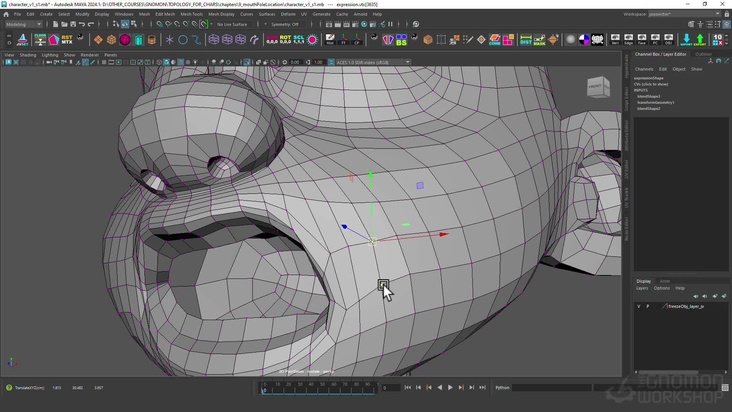Toggle visibility V of freezeObj layer

[639, 306]
